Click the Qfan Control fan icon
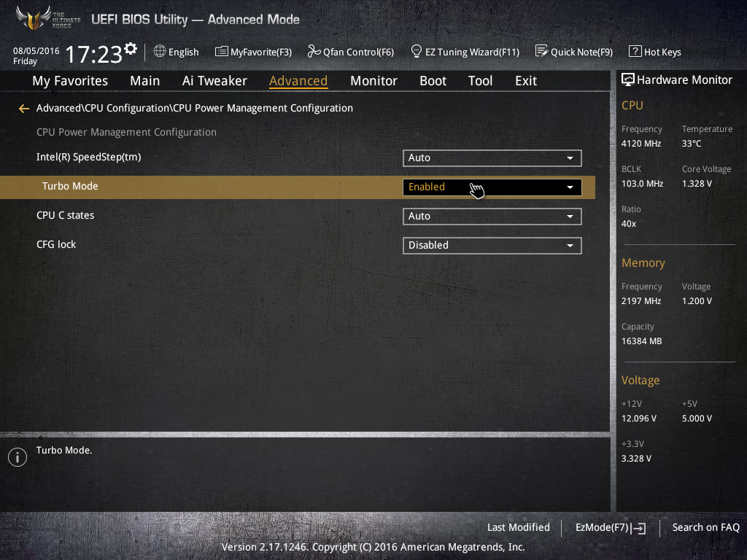 click(314, 51)
